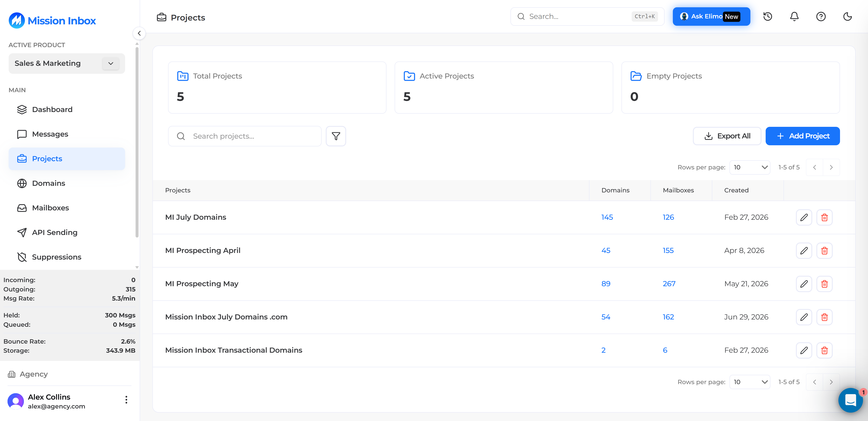Open Messages in the sidebar

coord(67,134)
